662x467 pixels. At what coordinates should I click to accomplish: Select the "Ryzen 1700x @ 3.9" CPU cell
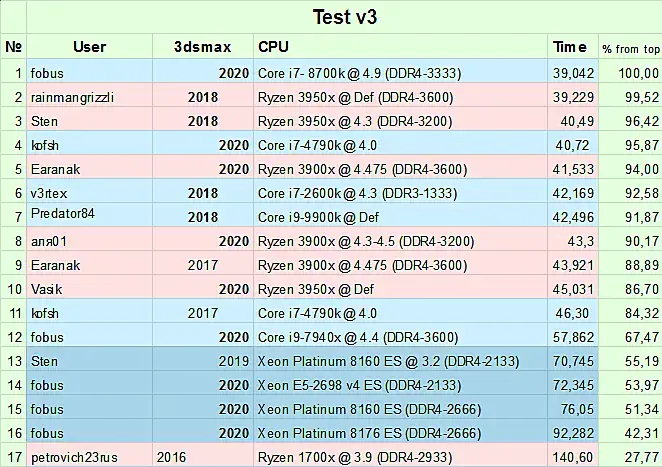pos(400,457)
